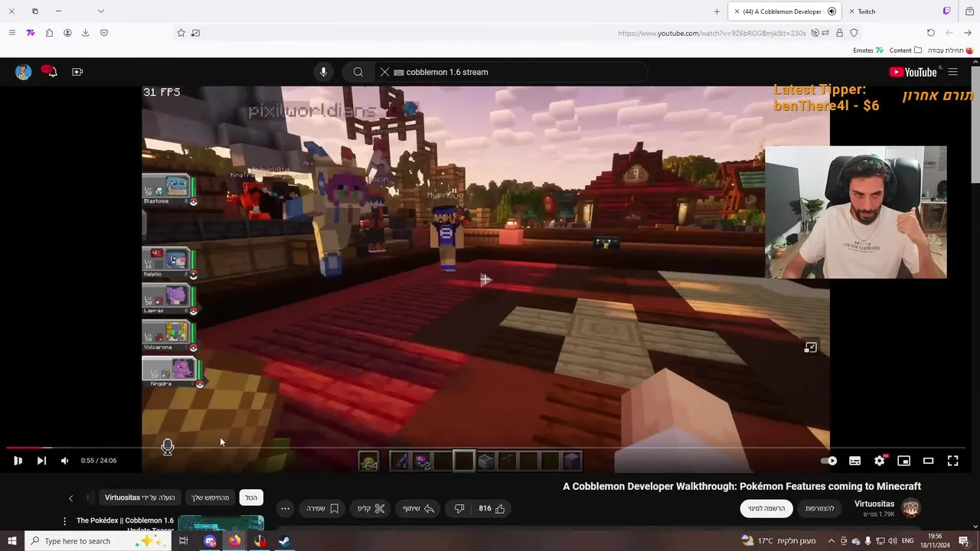Select the הכל filter chip
Image resolution: width=980 pixels, height=551 pixels.
tap(251, 497)
